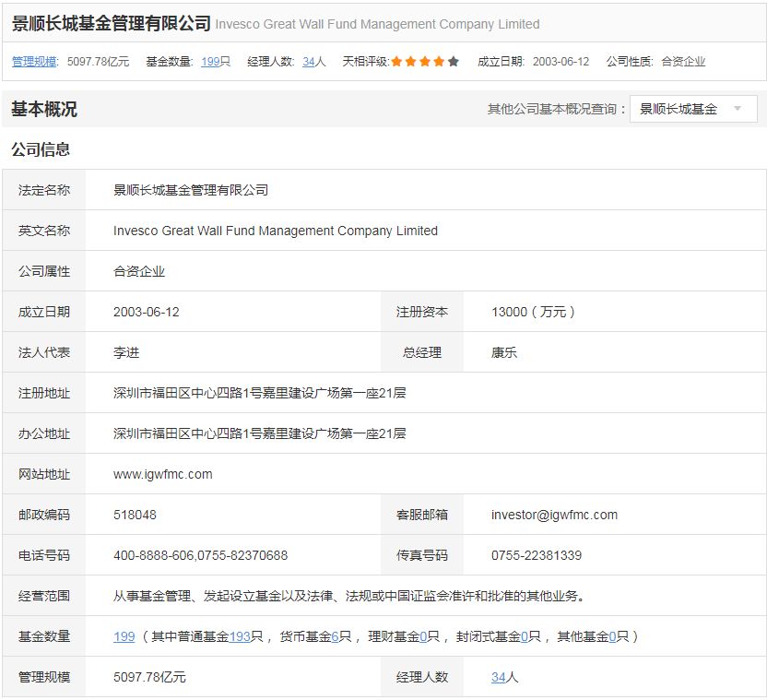Open the 199 total link in 基金数量 table row
The image size is (767, 700).
coord(124,636)
